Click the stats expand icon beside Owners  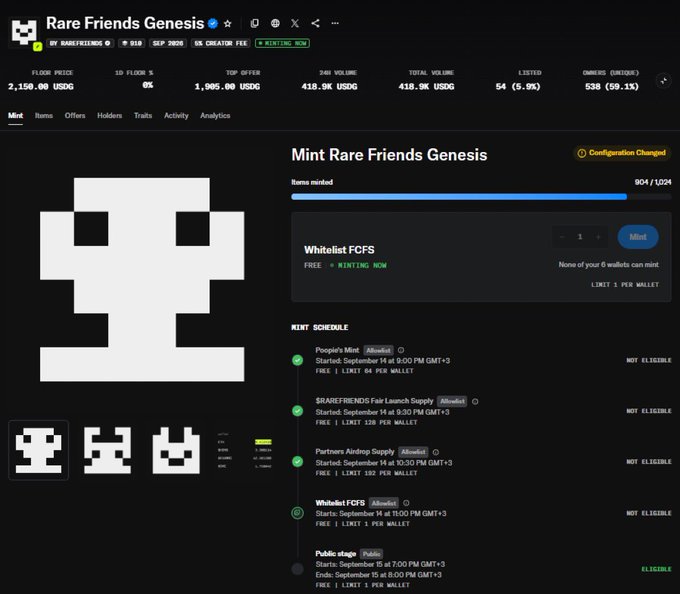pos(663,81)
